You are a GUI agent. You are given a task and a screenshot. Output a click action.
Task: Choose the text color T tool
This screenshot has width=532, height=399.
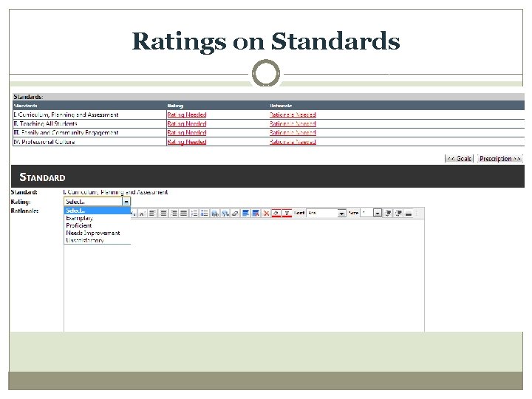click(x=287, y=214)
